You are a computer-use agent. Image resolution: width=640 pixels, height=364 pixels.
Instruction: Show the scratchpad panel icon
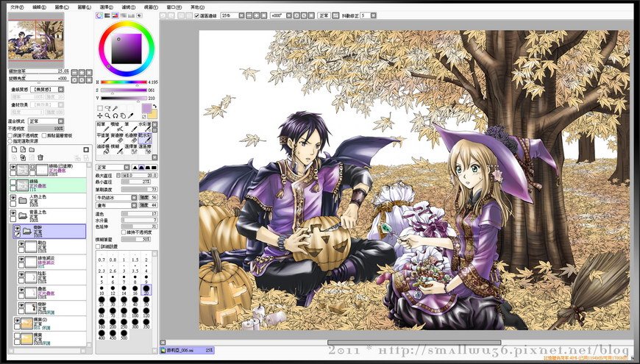139,15
